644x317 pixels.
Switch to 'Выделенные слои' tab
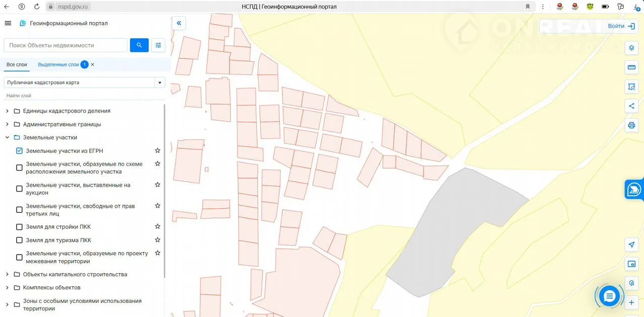58,65
